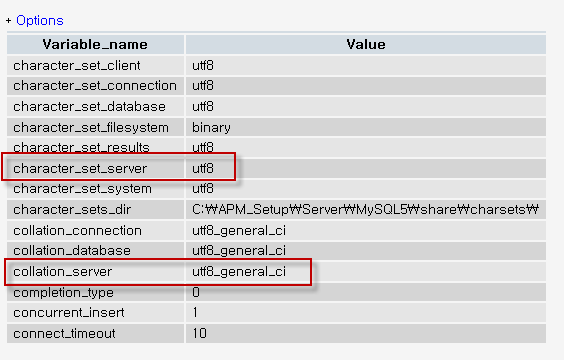The height and width of the screenshot is (360, 564).
Task: Select the Variable_name column header
Action: 95,45
